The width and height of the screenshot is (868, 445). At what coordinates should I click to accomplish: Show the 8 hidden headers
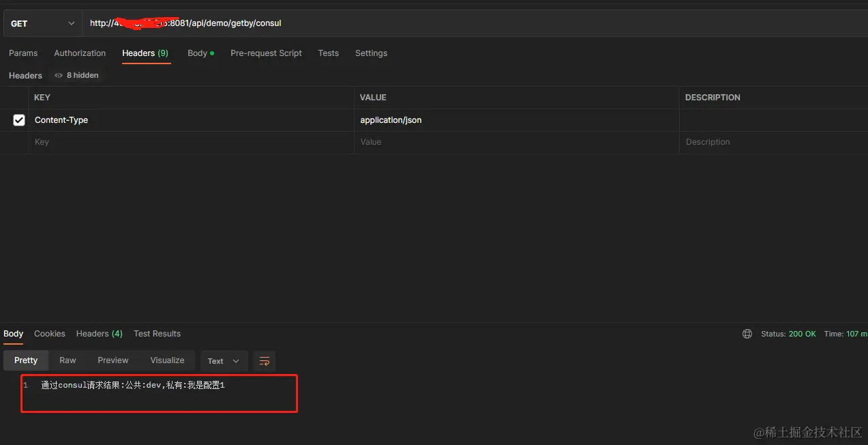tap(76, 75)
